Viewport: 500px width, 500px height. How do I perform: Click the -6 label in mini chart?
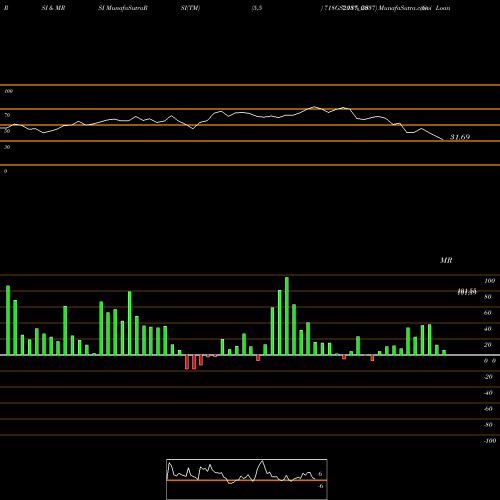point(320,486)
